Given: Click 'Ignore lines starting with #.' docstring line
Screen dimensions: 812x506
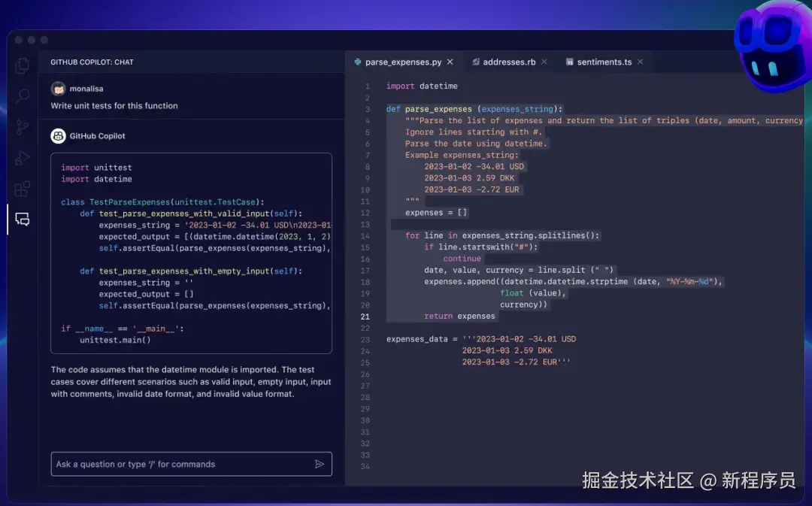Looking at the screenshot, I should point(474,132).
